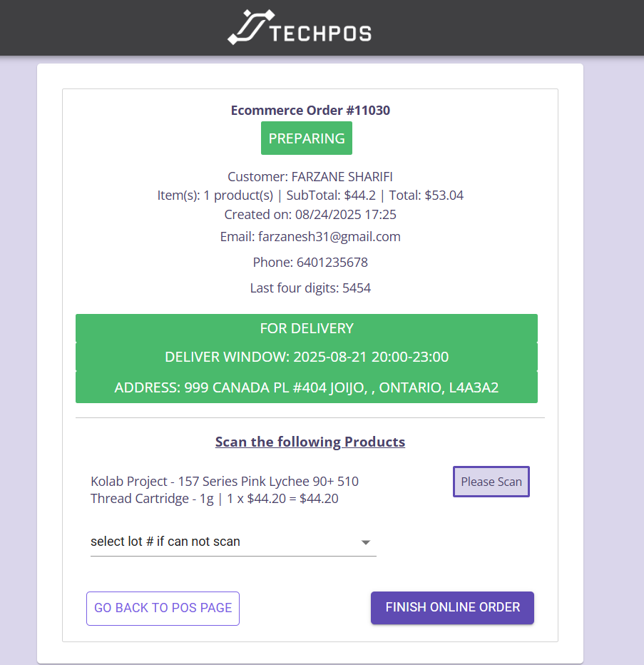Click the last four digits 5454
The width and height of the screenshot is (644, 665).
click(357, 288)
